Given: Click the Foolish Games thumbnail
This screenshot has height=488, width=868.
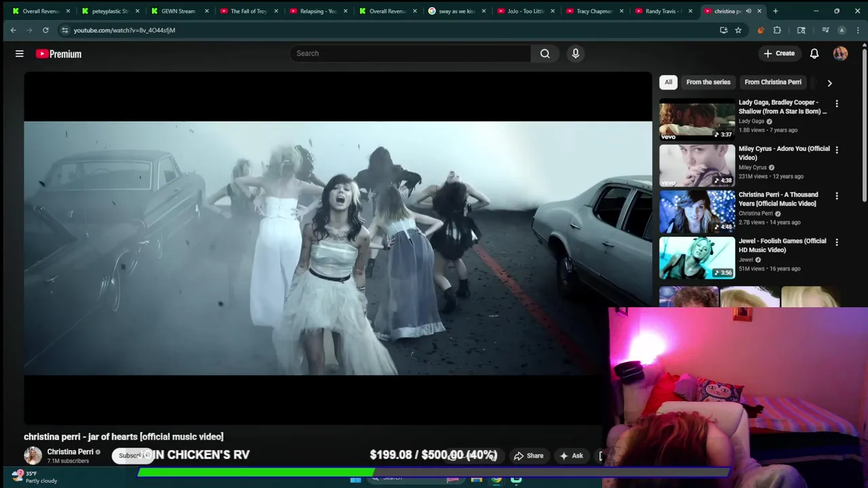Looking at the screenshot, I should coord(697,258).
